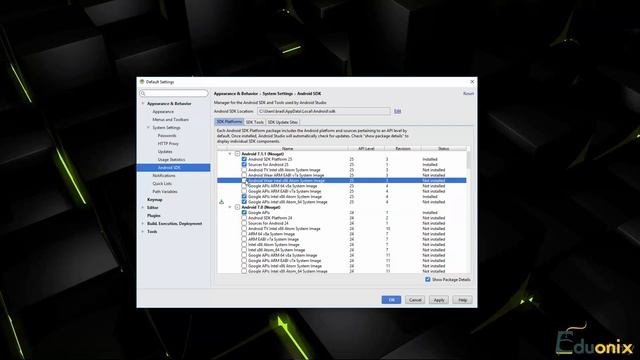Click the Android SDK Location path field
640x360 pixels.
point(324,111)
